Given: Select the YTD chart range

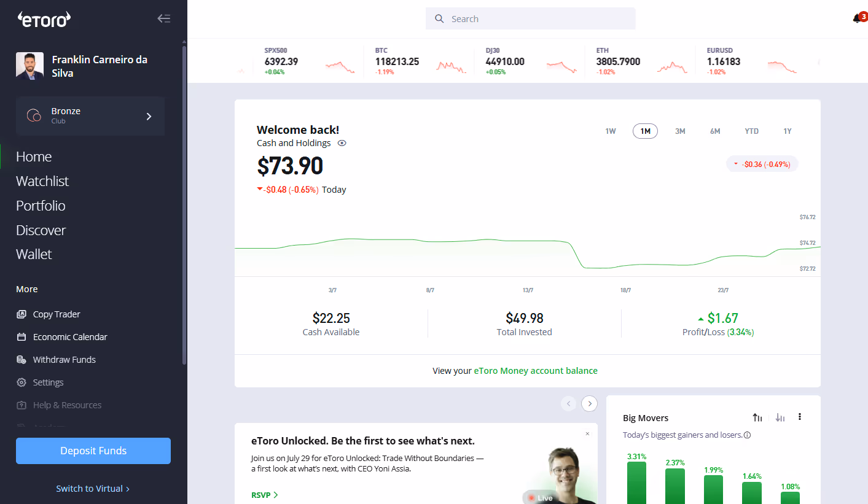Looking at the screenshot, I should [752, 131].
